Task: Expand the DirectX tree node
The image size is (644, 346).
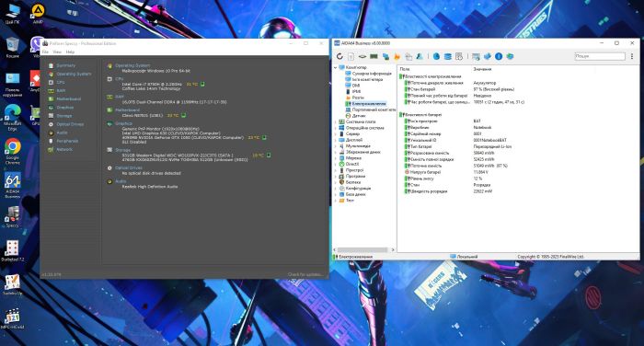Action: 336,164
